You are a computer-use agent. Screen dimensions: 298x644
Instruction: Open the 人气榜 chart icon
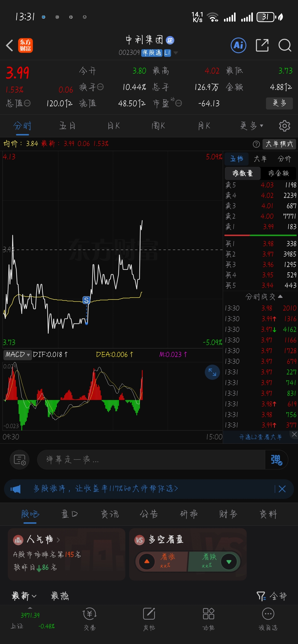click(18, 540)
